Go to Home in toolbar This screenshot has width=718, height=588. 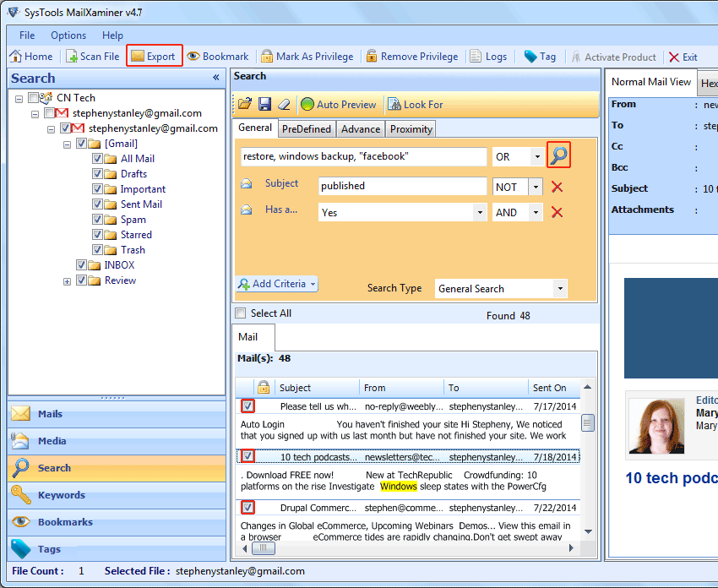31,57
